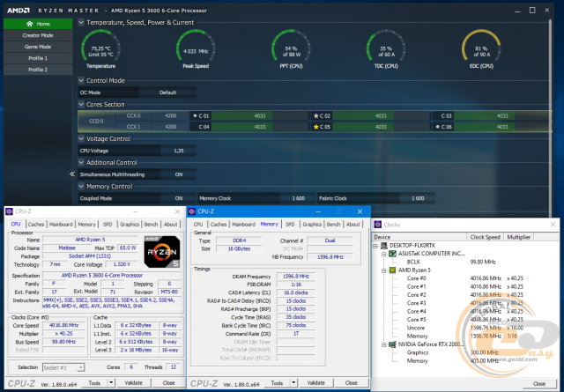Open Caches tab in left CPU-Z window
564x392 pixels.
[x=36, y=224]
